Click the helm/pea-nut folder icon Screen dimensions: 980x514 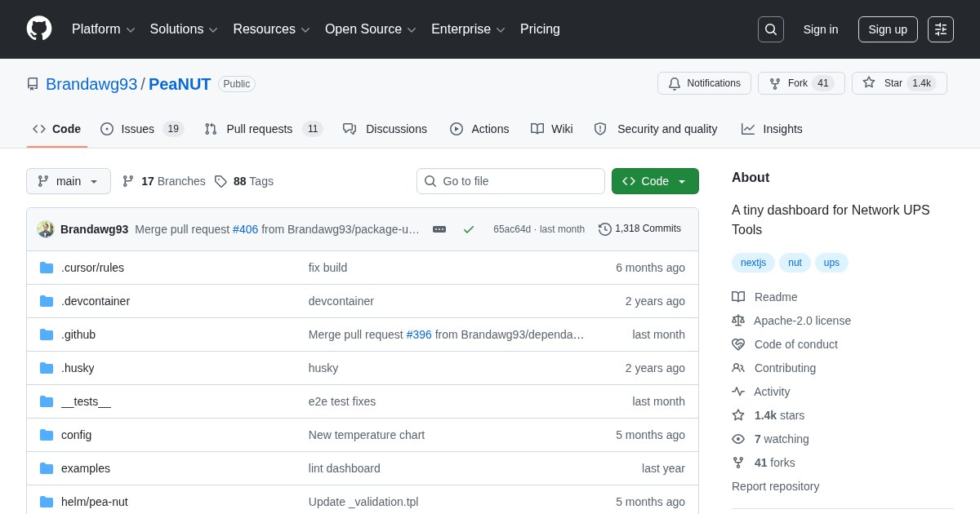[47, 502]
